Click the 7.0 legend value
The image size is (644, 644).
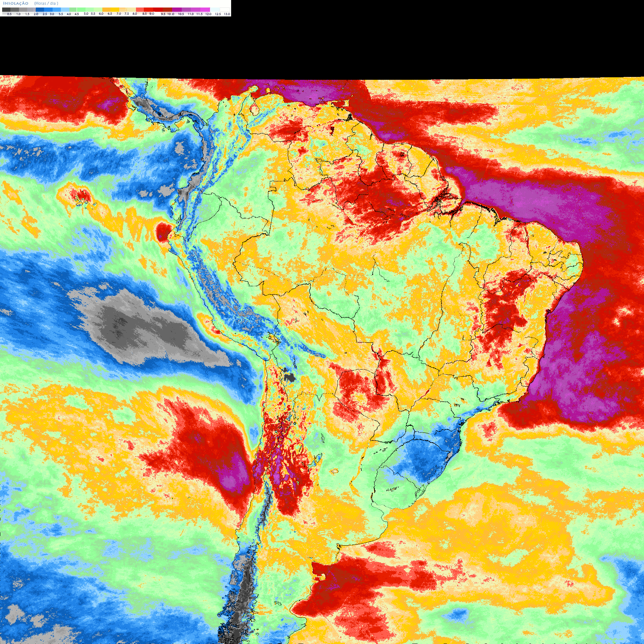(x=119, y=14)
